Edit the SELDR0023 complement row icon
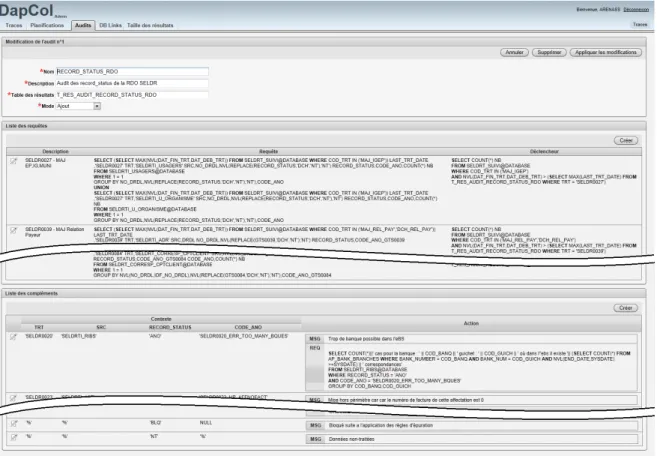Screen dimensions: 657x456 pos(13,398)
